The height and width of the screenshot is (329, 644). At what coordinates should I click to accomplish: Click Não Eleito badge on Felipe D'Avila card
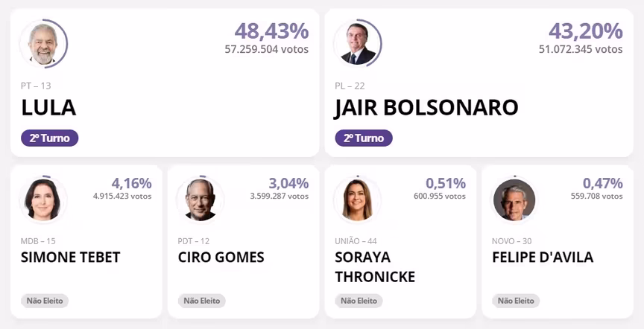(x=516, y=301)
